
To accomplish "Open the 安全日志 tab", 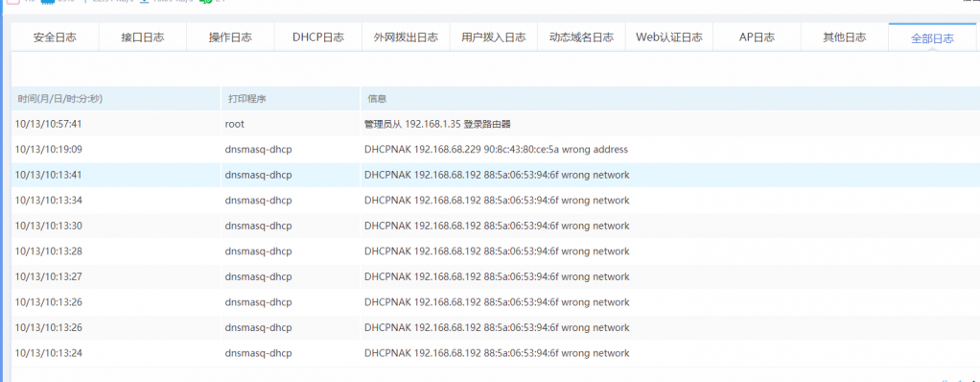I will [x=55, y=37].
